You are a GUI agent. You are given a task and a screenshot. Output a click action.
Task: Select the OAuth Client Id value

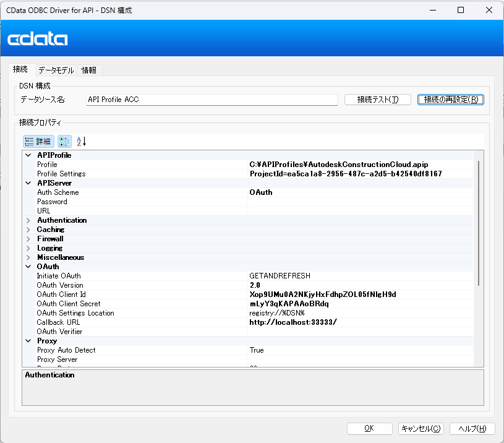click(323, 295)
